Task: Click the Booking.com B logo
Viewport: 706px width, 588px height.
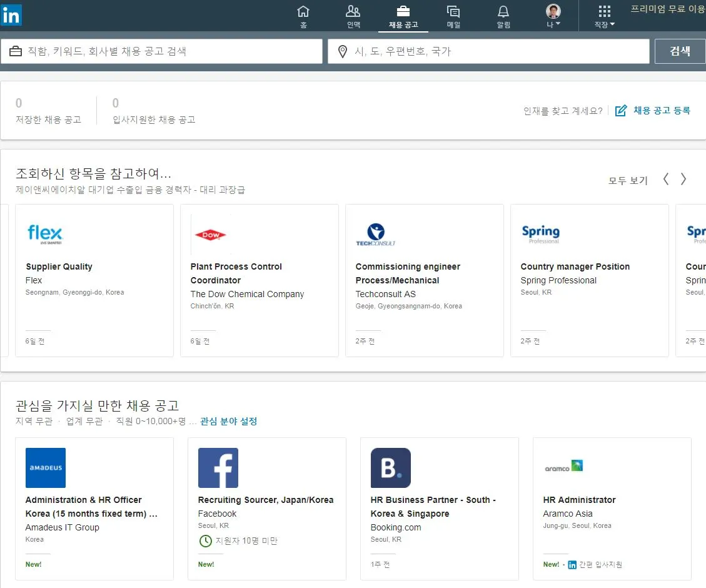Action: point(391,468)
